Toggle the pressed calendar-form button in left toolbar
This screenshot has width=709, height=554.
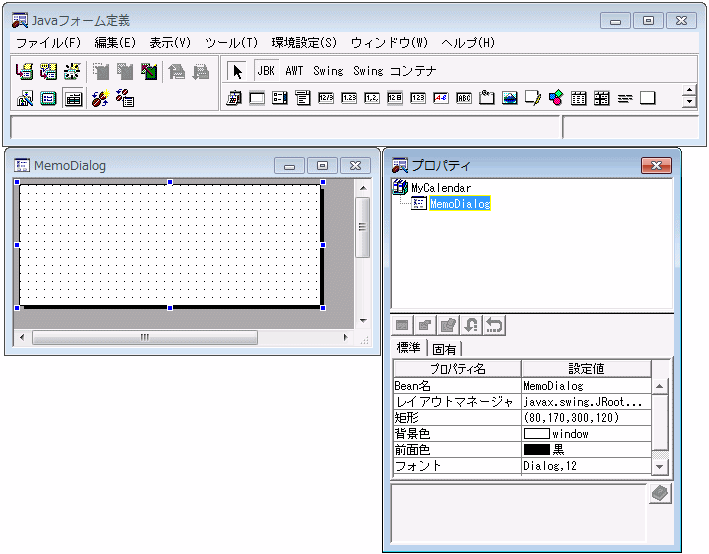tap(73, 98)
